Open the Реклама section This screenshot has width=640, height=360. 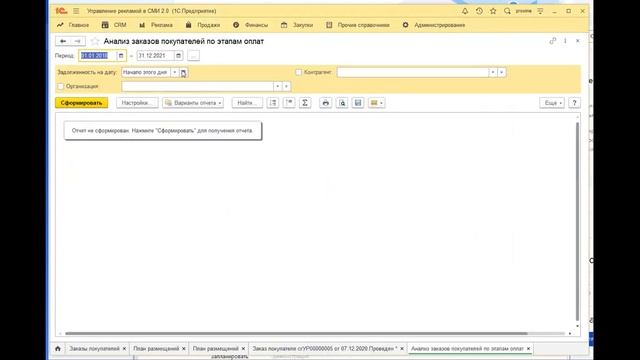tap(156, 25)
